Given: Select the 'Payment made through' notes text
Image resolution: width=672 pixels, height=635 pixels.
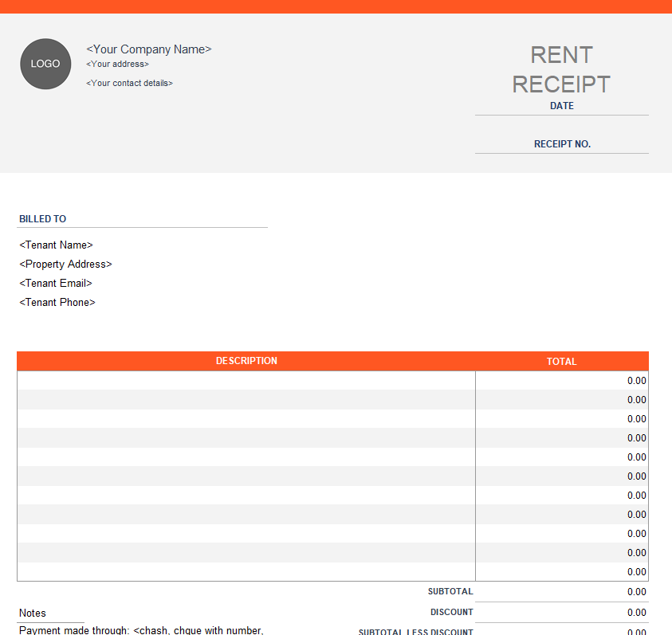Looking at the screenshot, I should click(x=141, y=630).
